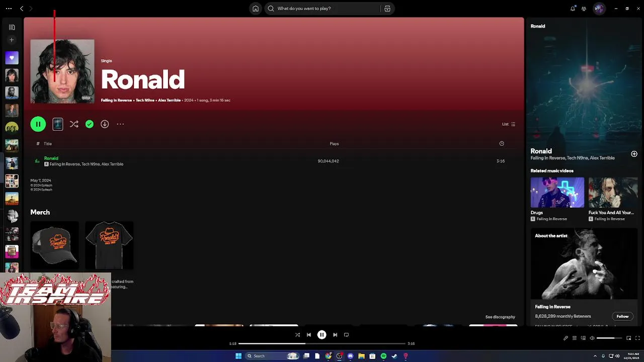Open the profile avatar menu
Screen dimensions: 644x362
(x=599, y=9)
